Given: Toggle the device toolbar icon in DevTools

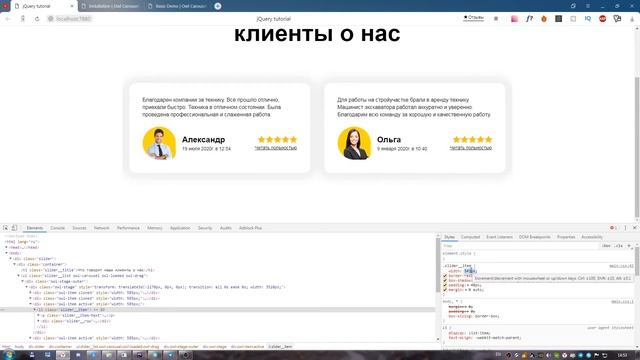Looking at the screenshot, I should 14,228.
